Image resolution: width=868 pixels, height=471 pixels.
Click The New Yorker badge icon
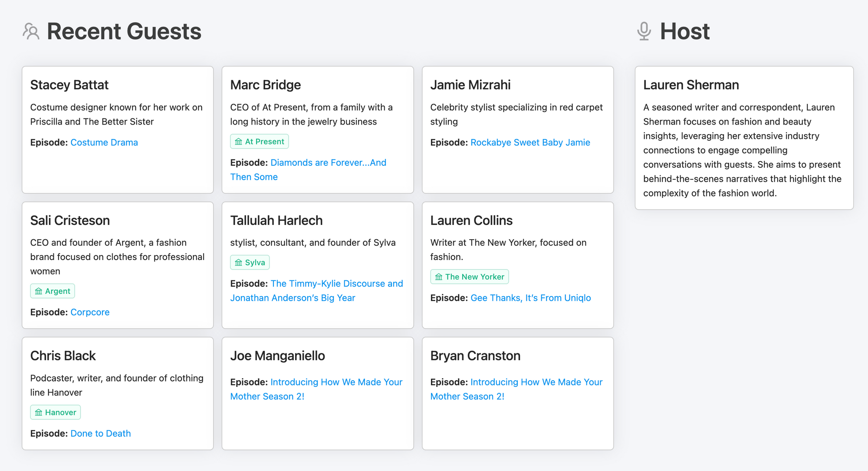click(439, 277)
